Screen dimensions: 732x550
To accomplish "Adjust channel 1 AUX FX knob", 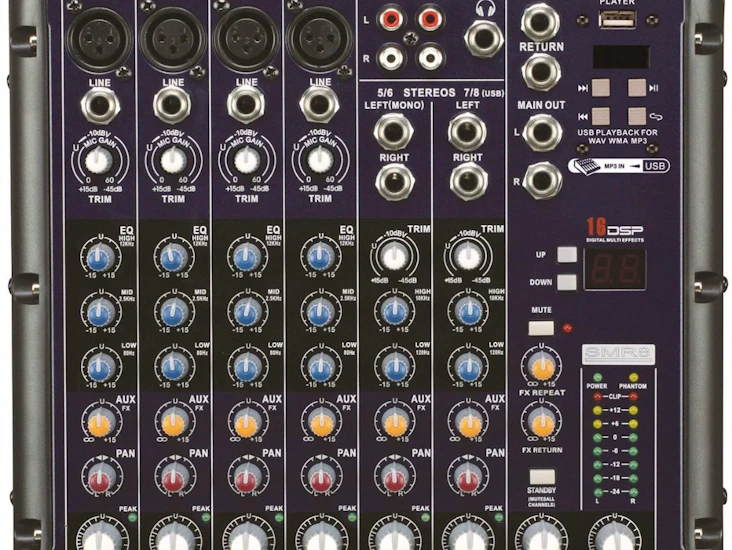I will (100, 423).
